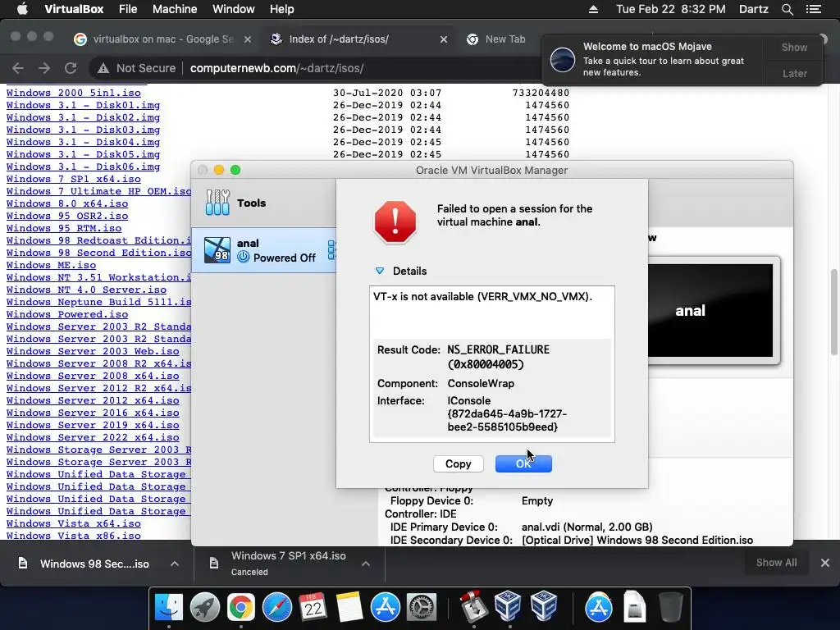Open Windows ME.iso link
The width and height of the screenshot is (840, 630).
(52, 265)
